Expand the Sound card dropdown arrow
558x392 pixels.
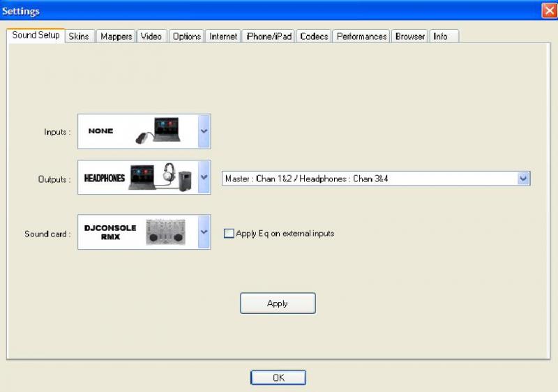pyautogui.click(x=204, y=232)
